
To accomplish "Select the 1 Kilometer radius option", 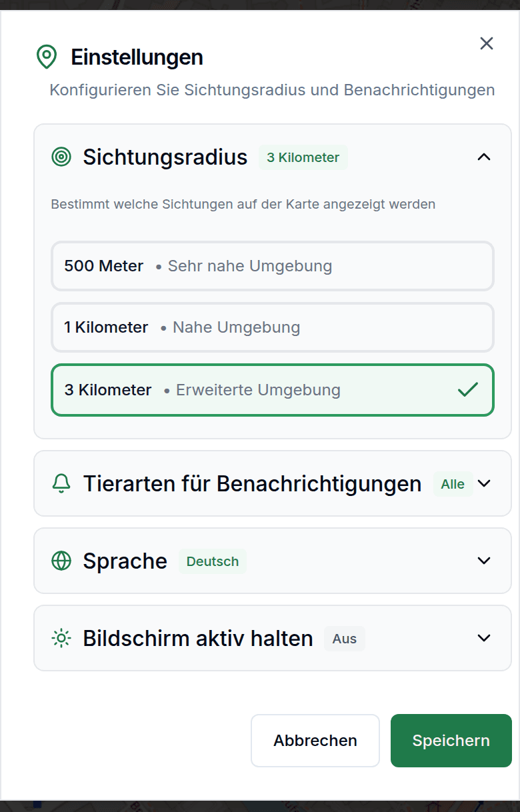I will coord(272,327).
